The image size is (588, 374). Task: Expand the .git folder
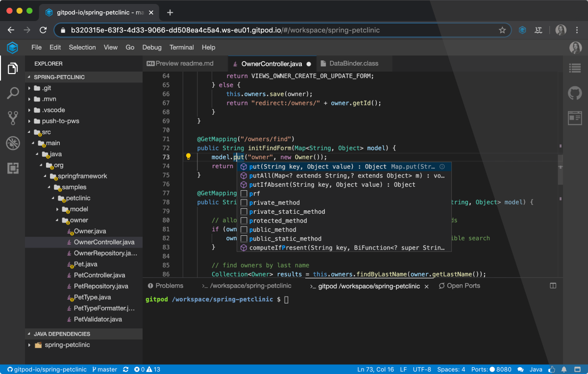[46, 88]
